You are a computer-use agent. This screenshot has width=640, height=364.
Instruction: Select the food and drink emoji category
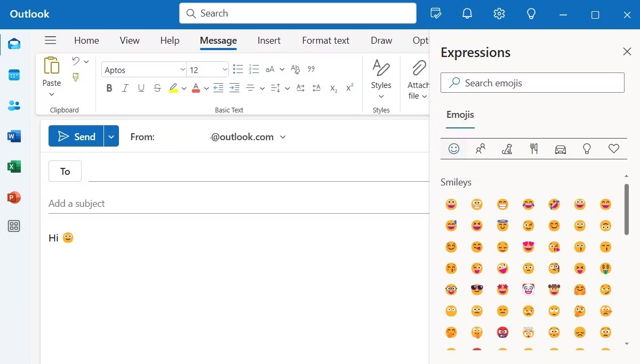point(534,149)
